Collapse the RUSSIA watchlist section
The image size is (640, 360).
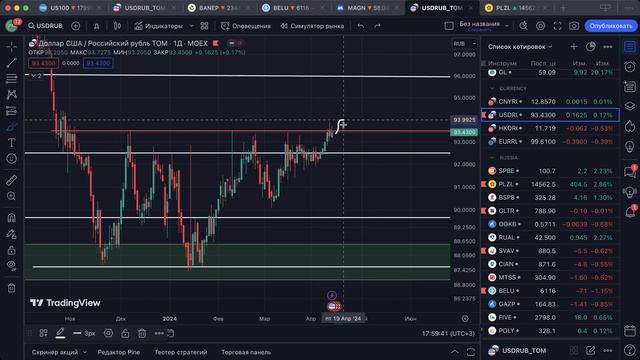pos(492,157)
